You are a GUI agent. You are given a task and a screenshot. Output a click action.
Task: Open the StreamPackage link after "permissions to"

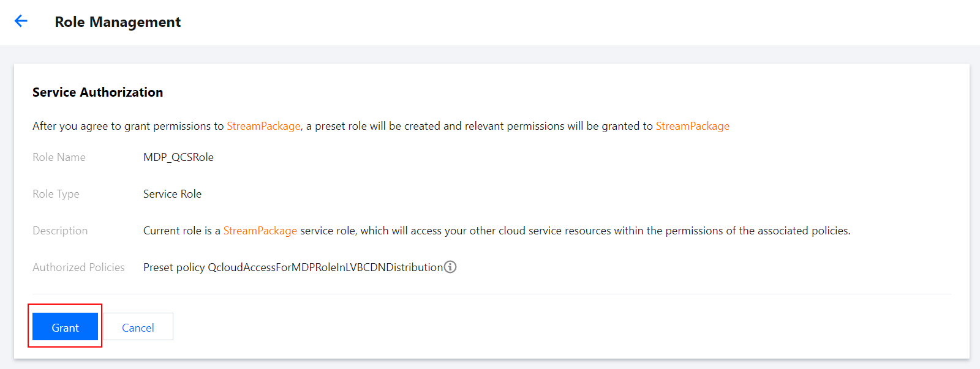coord(263,126)
